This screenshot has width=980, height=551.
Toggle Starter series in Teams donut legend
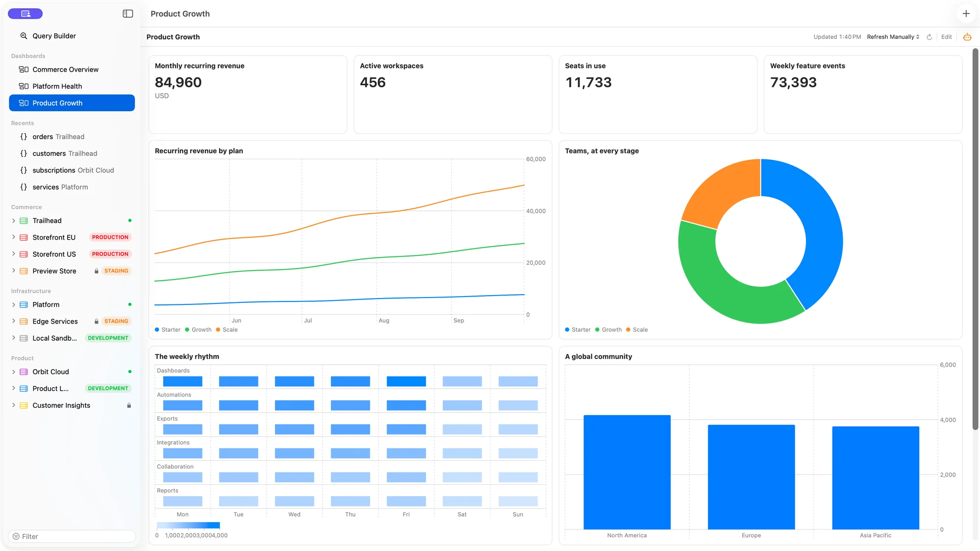(578, 330)
